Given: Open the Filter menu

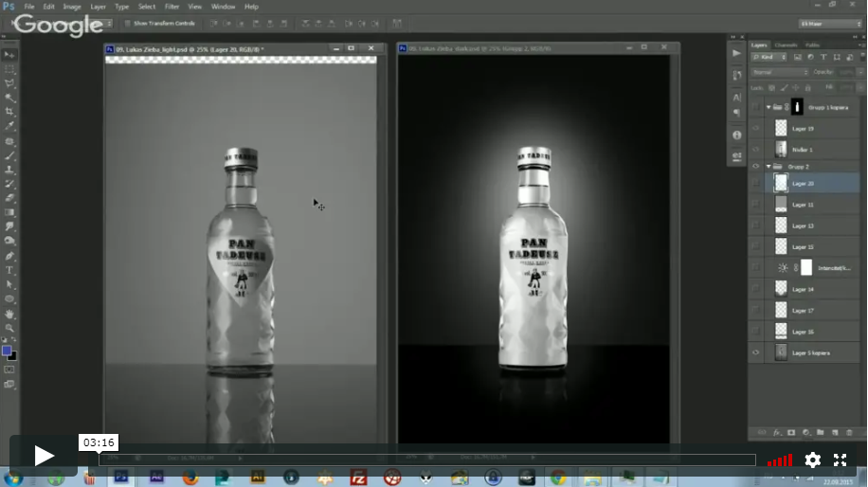Looking at the screenshot, I should (x=172, y=7).
